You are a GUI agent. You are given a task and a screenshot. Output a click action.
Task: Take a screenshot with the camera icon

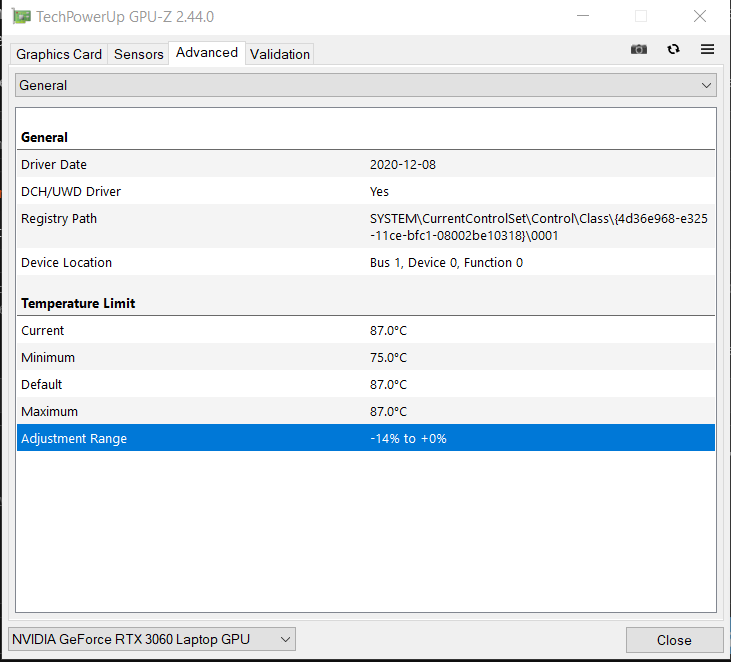click(639, 49)
